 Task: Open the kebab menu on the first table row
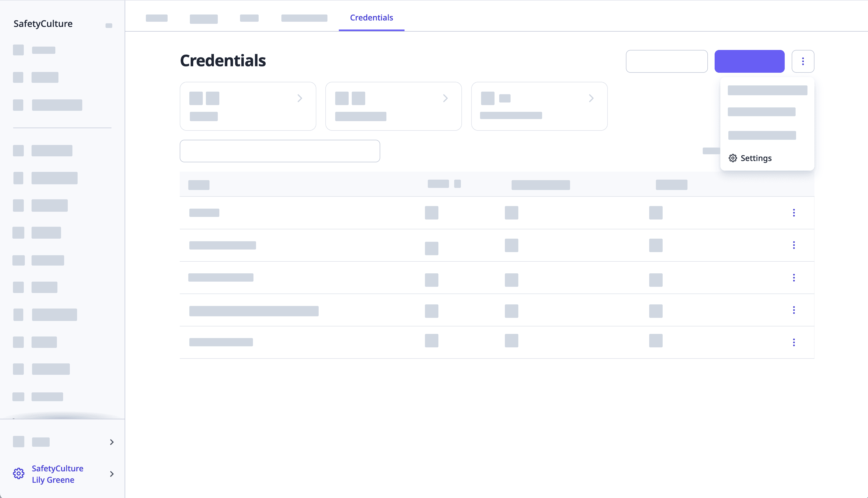(x=794, y=213)
